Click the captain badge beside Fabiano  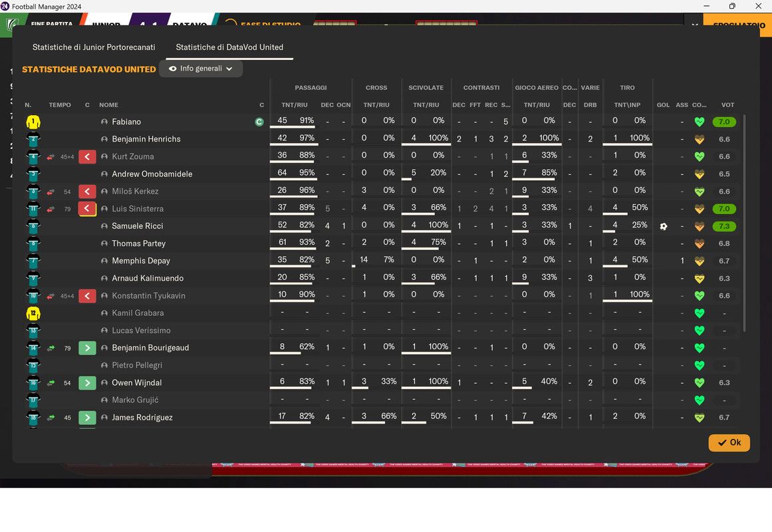tap(259, 122)
